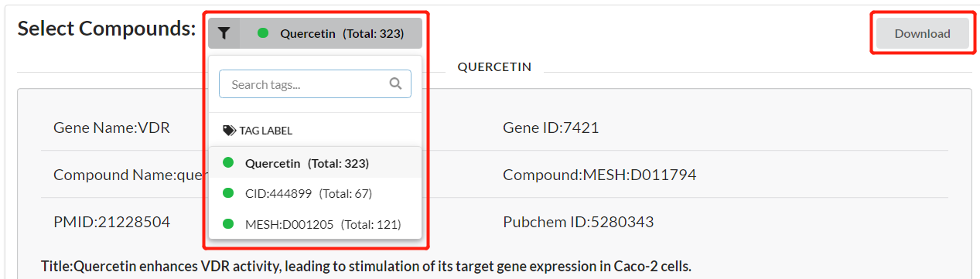Image resolution: width=980 pixels, height=279 pixels.
Task: Click the funnel filter icon
Action: click(224, 33)
